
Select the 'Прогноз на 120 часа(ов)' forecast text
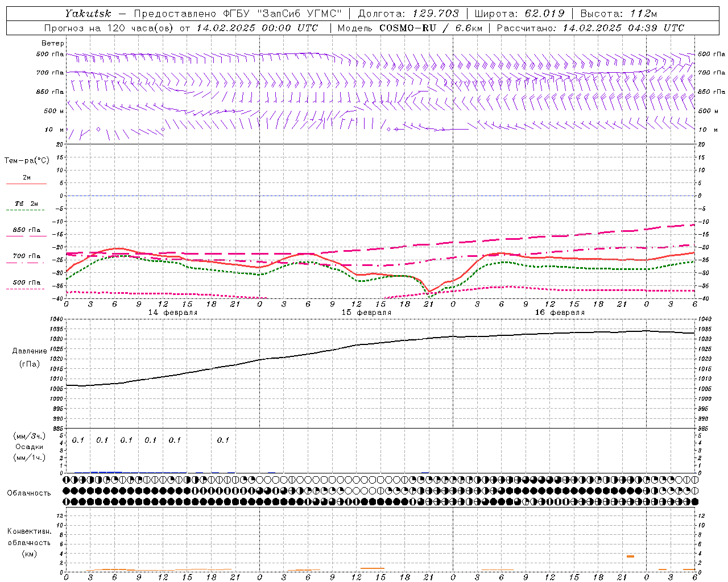[x=109, y=28]
